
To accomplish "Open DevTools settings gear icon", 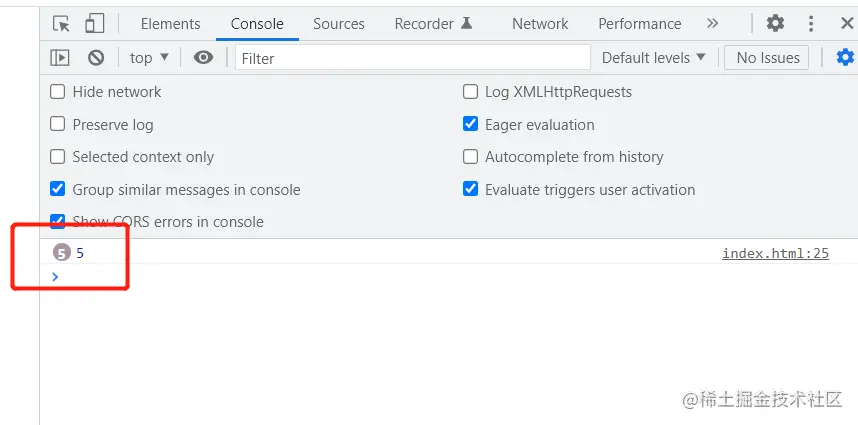I will 775,23.
